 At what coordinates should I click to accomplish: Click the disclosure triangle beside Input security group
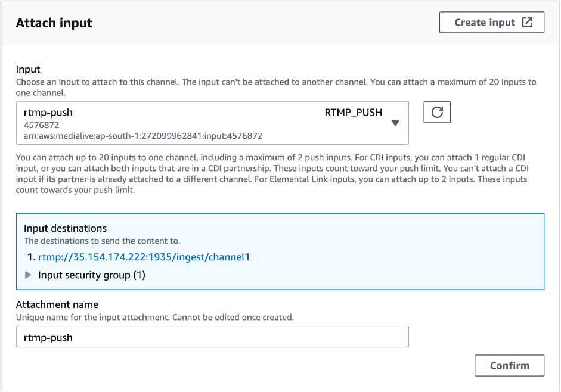pos(30,275)
